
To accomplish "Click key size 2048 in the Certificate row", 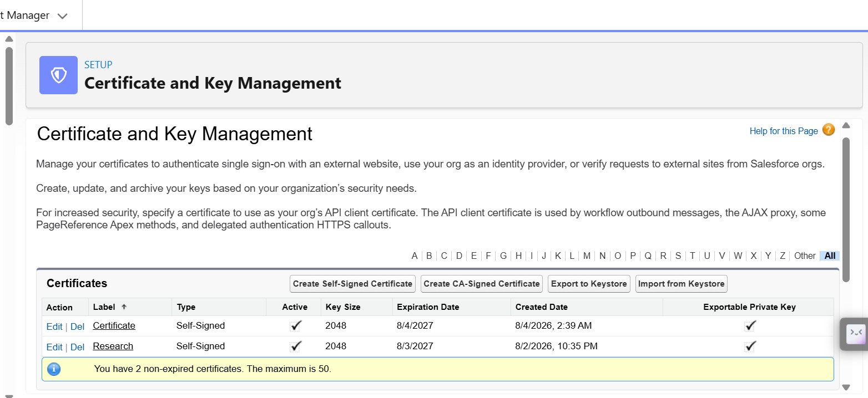I will [x=336, y=325].
